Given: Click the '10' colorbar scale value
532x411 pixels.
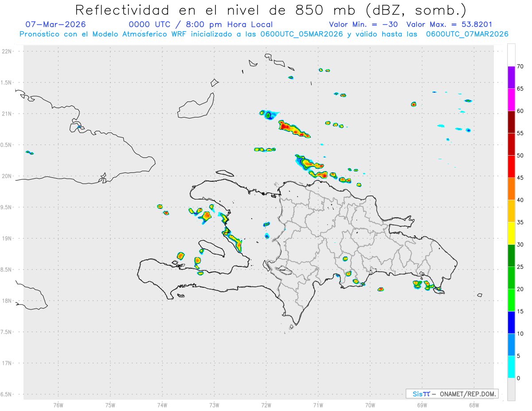Looking at the screenshot, I should click(x=520, y=333).
